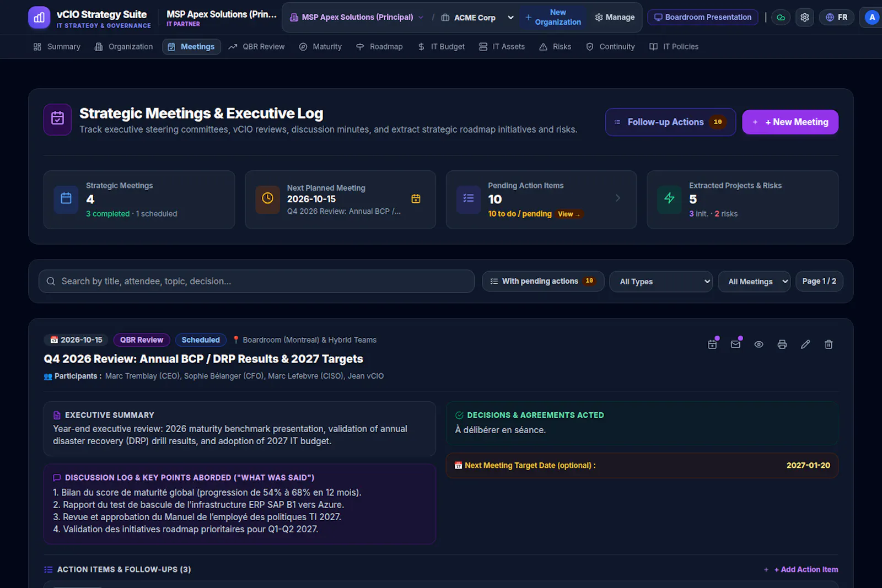Click the location pin icon by Boardroom (Montreal)

[x=236, y=340]
